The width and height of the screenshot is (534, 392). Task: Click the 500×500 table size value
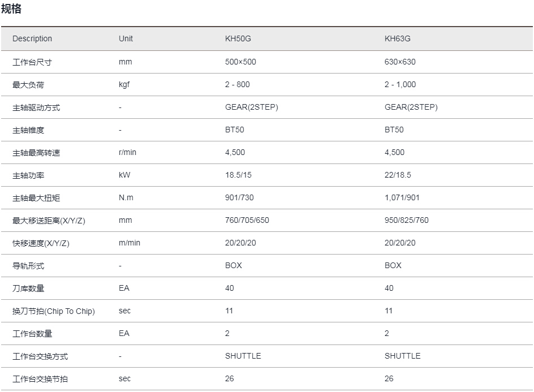[x=240, y=62]
